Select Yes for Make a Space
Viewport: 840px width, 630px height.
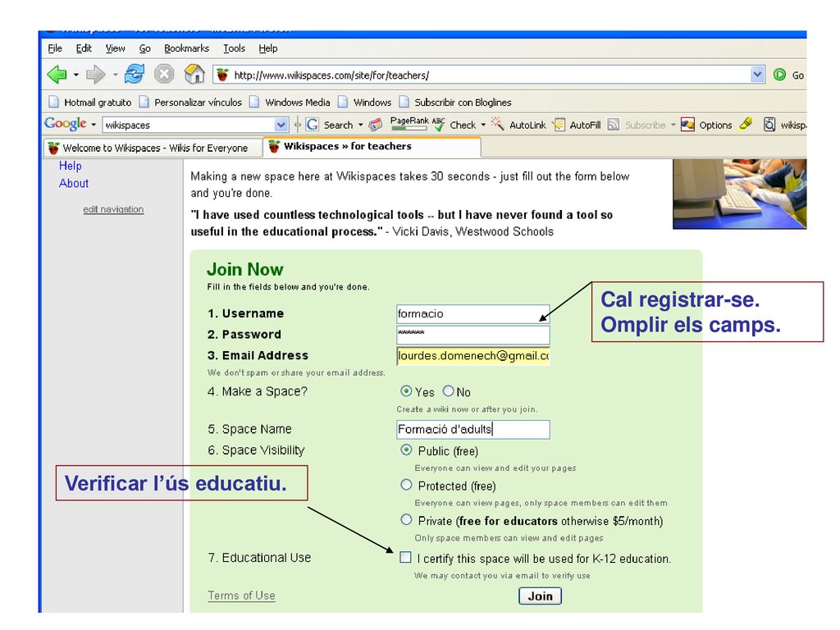point(407,391)
